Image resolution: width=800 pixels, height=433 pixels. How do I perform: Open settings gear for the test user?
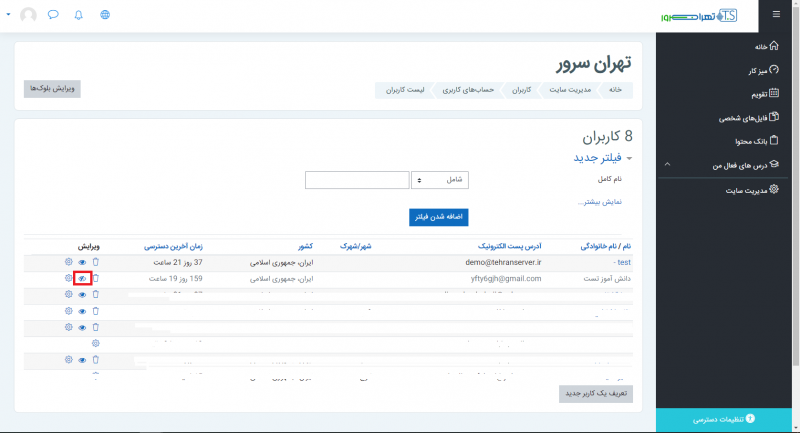[69, 262]
